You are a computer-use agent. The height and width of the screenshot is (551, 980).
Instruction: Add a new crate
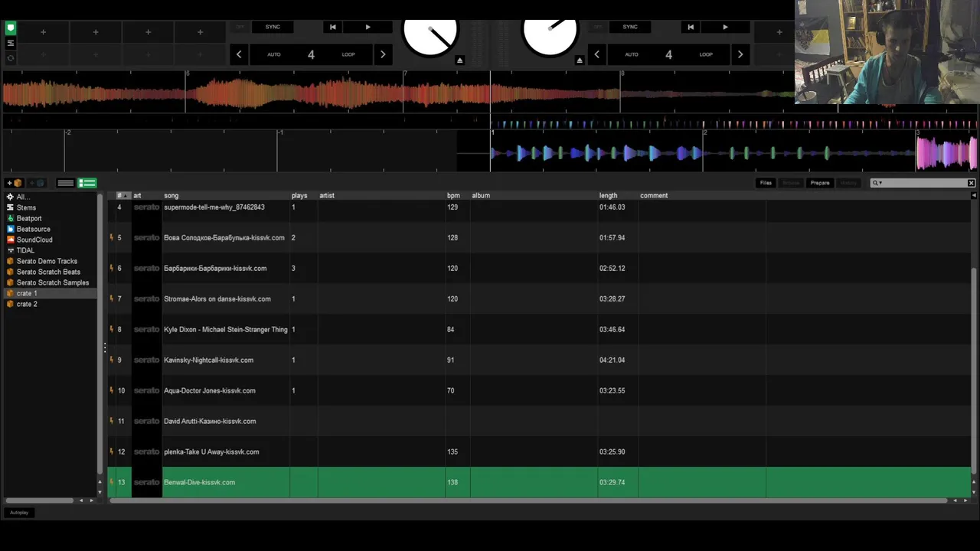coord(15,183)
